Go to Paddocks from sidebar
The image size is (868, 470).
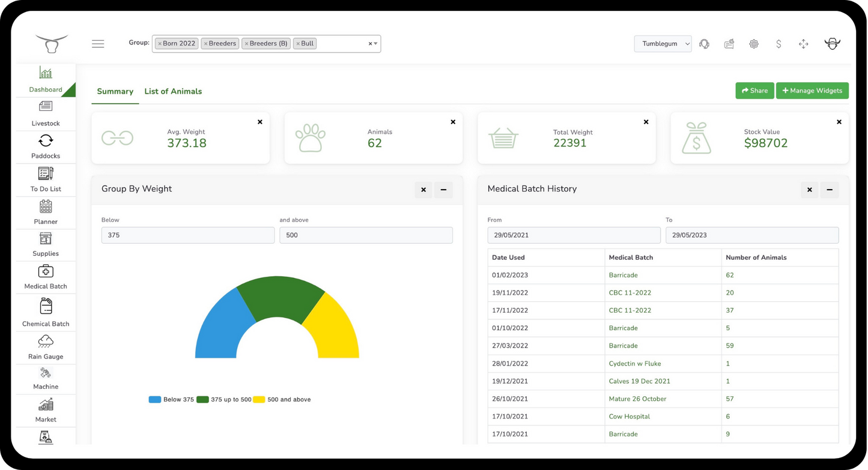click(x=46, y=146)
